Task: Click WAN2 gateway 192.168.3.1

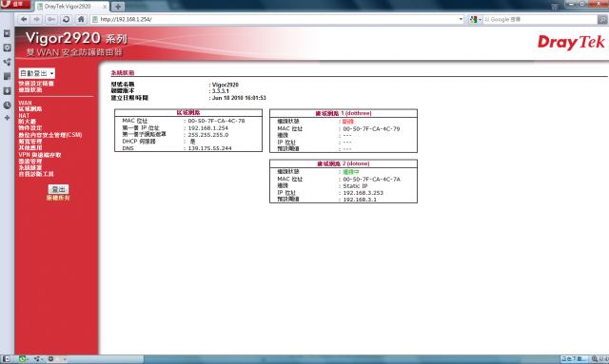Action: tap(360, 200)
